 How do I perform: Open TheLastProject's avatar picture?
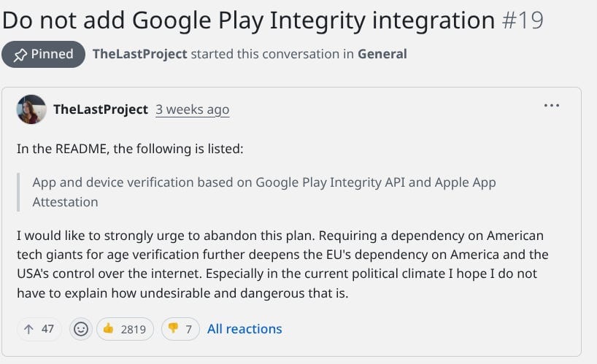pos(31,109)
